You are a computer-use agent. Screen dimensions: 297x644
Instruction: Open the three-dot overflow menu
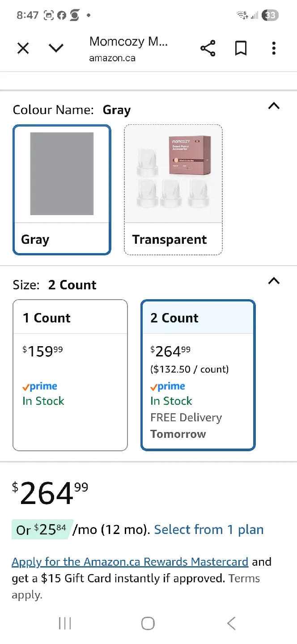pyautogui.click(x=273, y=48)
